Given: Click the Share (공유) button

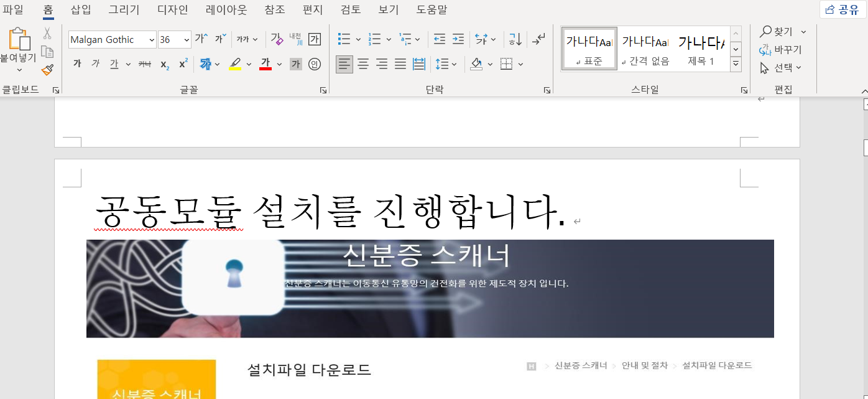Looking at the screenshot, I should point(842,9).
